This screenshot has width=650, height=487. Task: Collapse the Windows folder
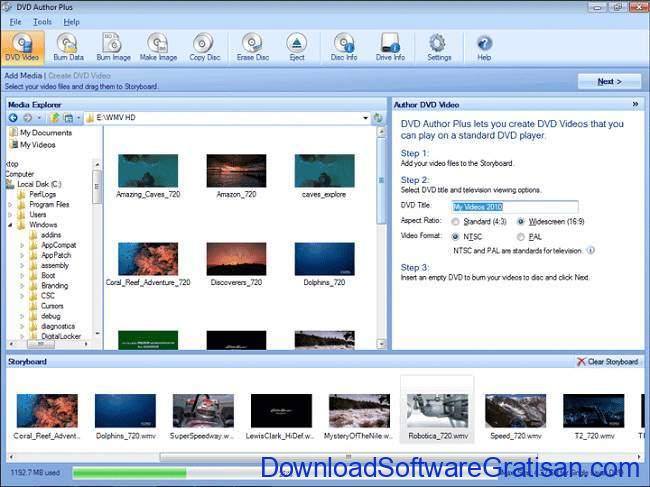tap(10, 225)
